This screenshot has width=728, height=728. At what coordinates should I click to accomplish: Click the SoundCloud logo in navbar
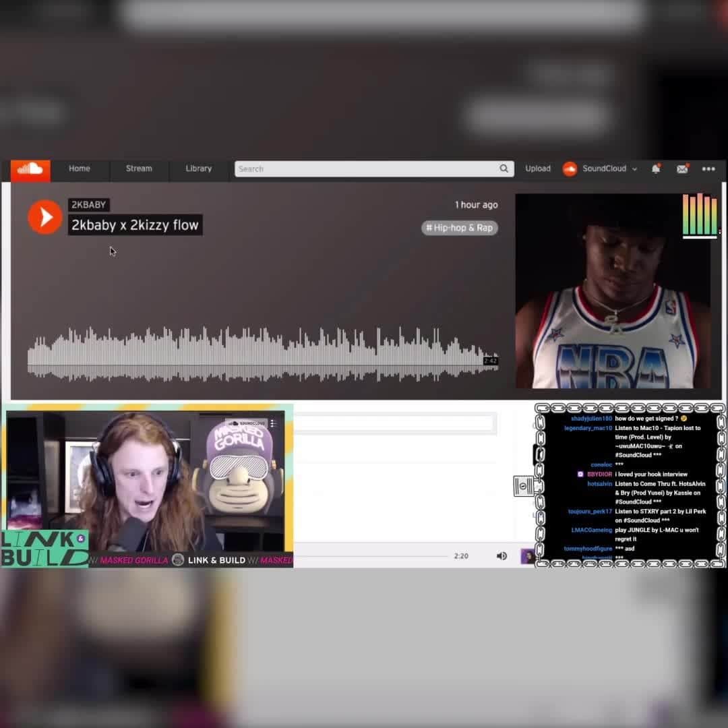click(30, 169)
